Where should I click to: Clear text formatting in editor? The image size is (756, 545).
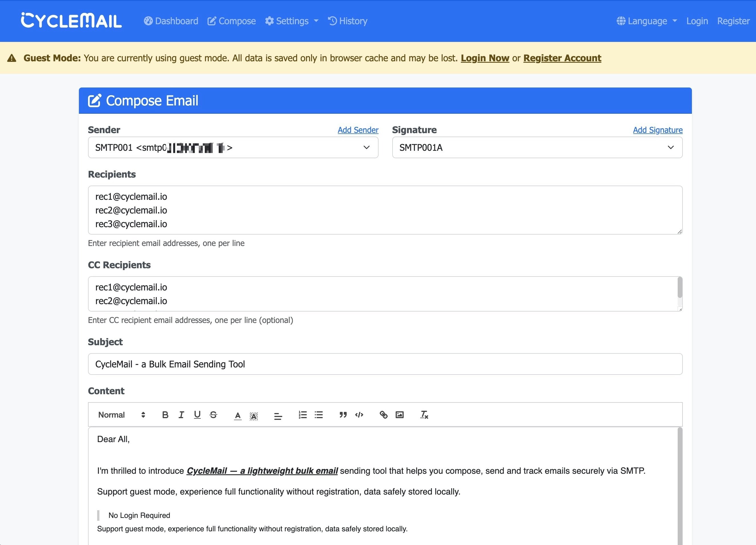coord(424,414)
